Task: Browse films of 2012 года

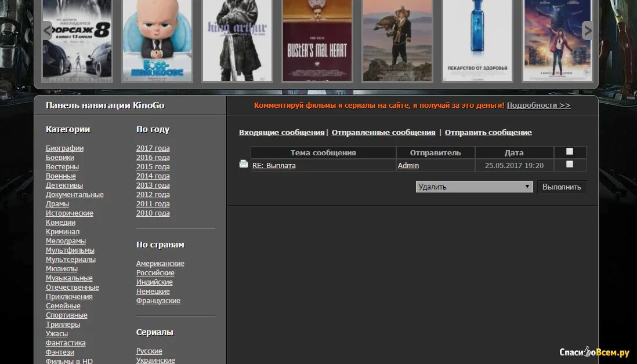Action: coord(153,195)
